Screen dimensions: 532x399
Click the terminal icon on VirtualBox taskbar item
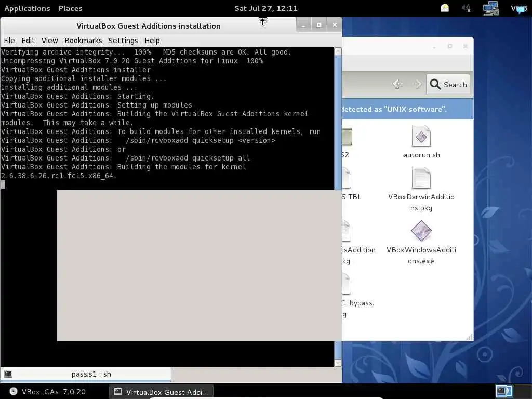[118, 392]
